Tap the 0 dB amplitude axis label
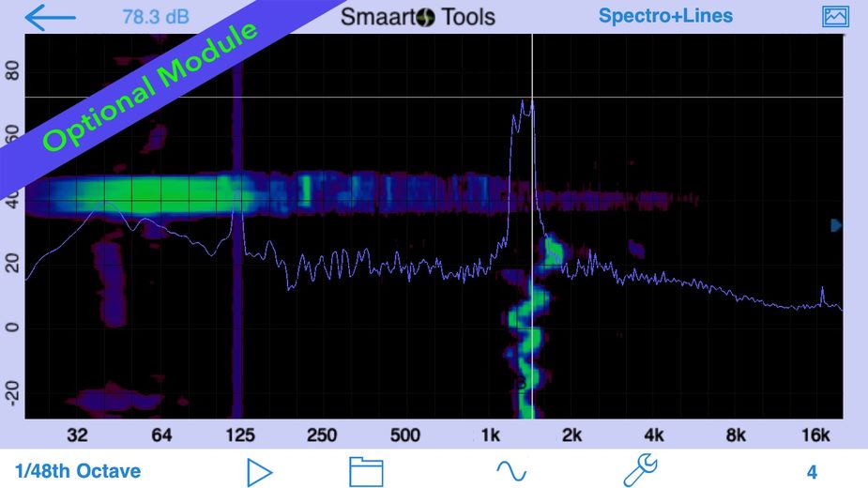The width and height of the screenshot is (868, 488). point(11,327)
